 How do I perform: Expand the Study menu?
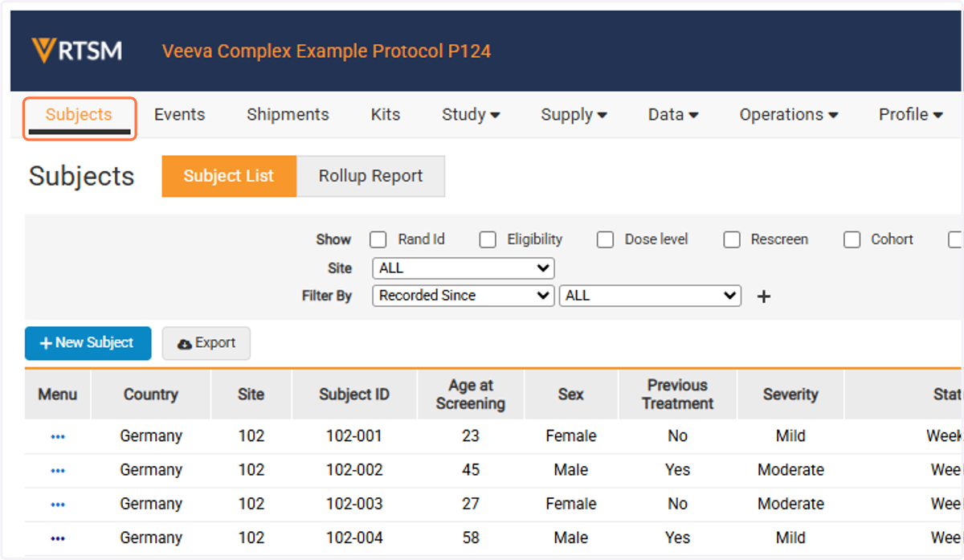(x=471, y=115)
